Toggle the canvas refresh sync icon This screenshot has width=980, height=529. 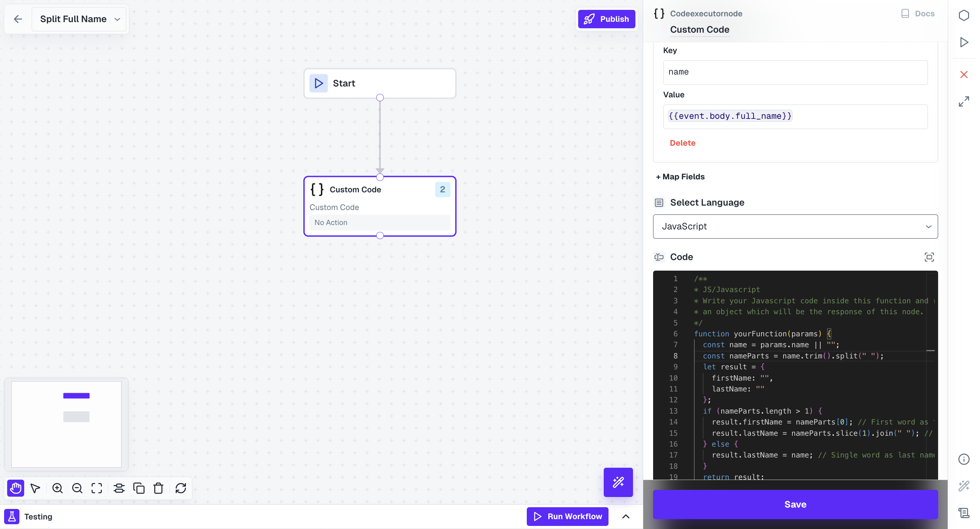(181, 488)
